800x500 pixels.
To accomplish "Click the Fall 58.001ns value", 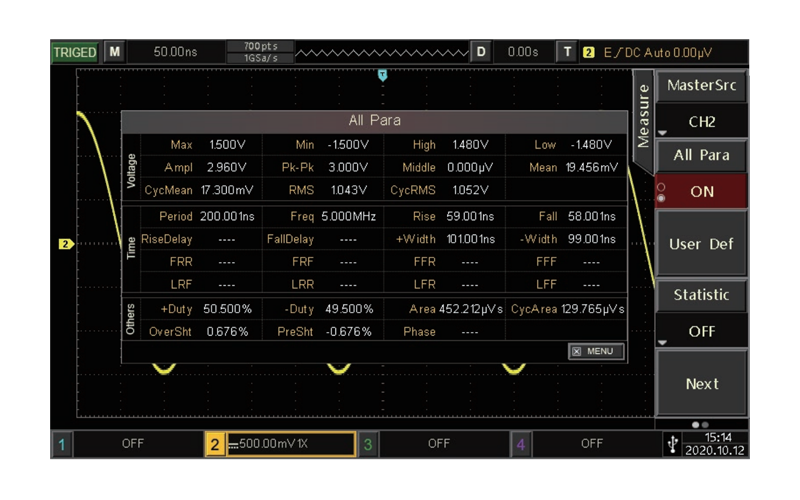I will click(x=592, y=216).
